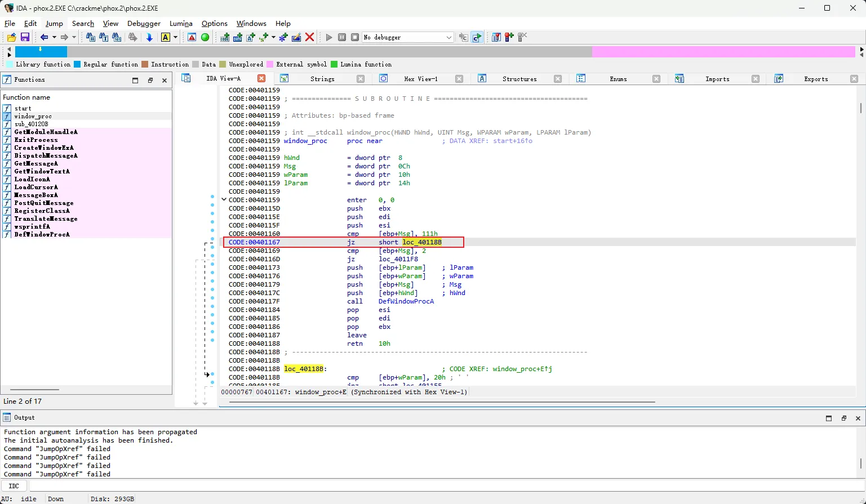The width and height of the screenshot is (866, 504).
Task: Click the grayed delete breakpoint icon
Action: pyautogui.click(x=522, y=37)
